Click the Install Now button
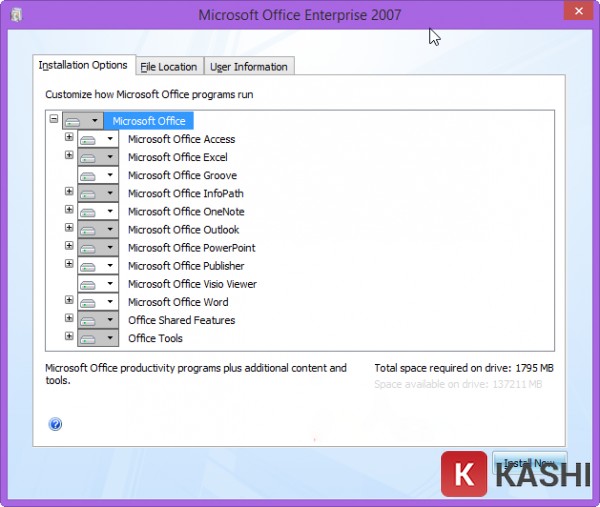Viewport: 600px width, 507px height. coord(529,464)
